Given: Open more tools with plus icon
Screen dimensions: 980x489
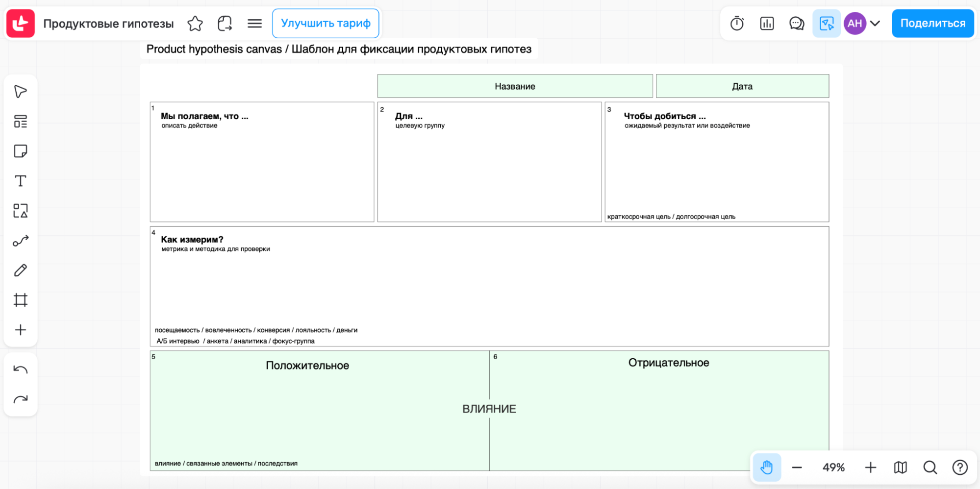Looking at the screenshot, I should (x=21, y=330).
